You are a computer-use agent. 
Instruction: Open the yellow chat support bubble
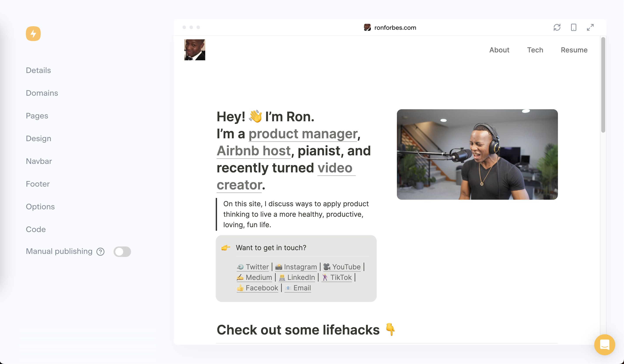(605, 345)
